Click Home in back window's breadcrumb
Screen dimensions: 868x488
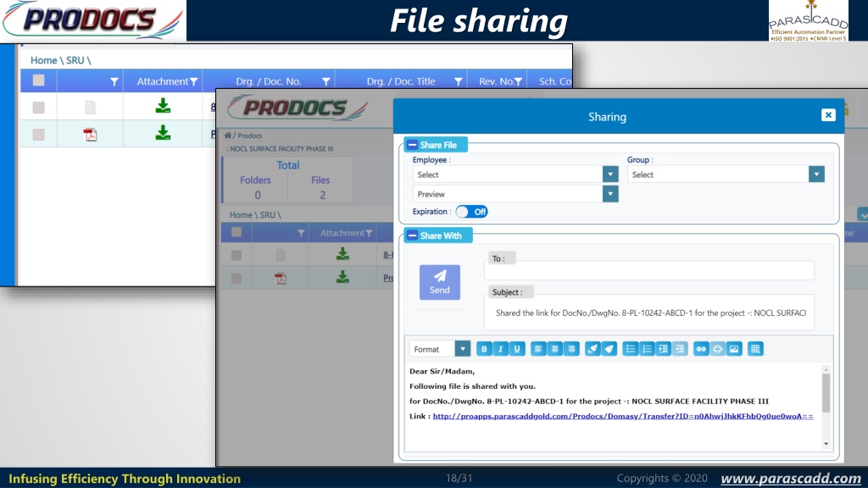coord(44,60)
